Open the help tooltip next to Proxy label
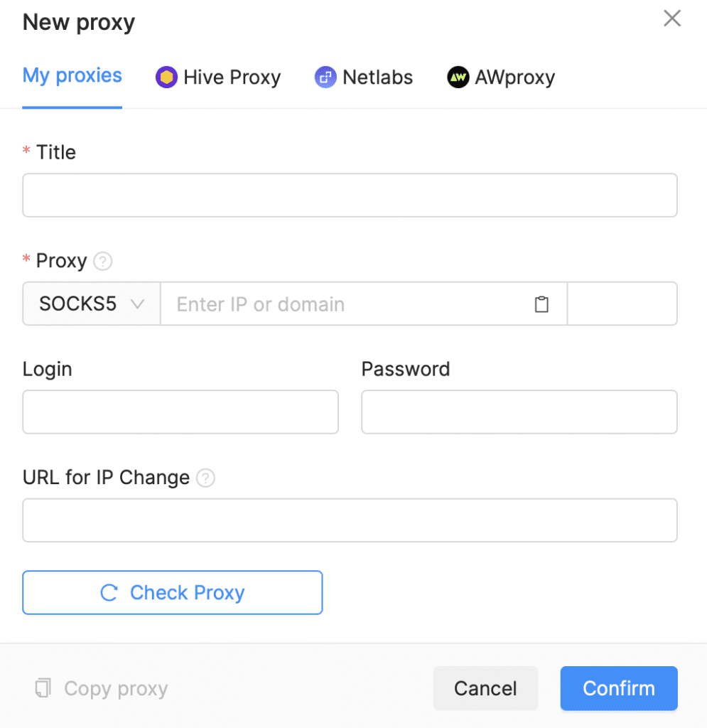This screenshot has height=728, width=707. (102, 261)
